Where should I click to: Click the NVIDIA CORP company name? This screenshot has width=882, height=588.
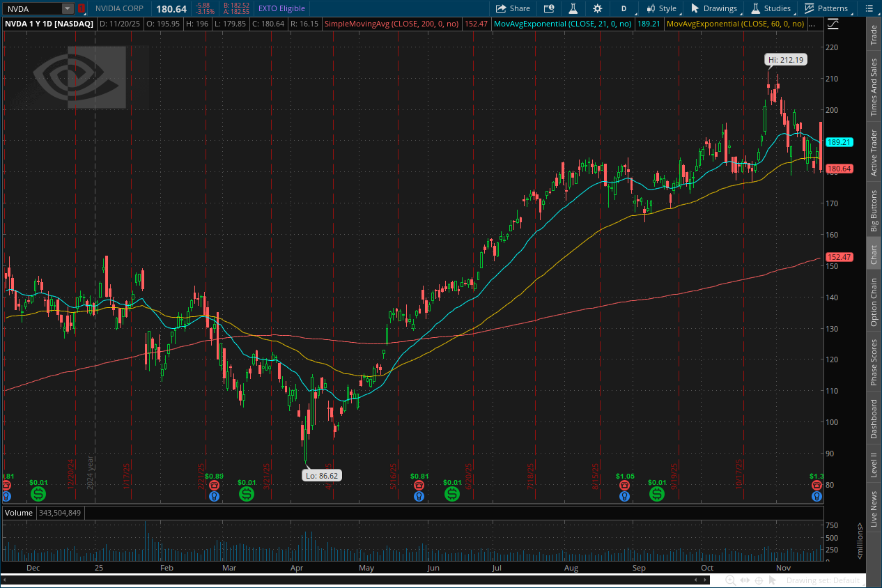119,8
